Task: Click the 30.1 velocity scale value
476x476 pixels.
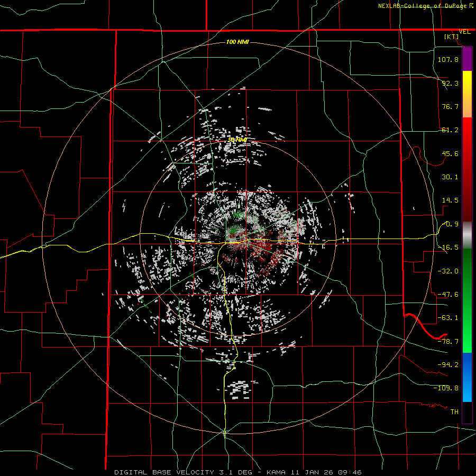Action: [x=450, y=177]
